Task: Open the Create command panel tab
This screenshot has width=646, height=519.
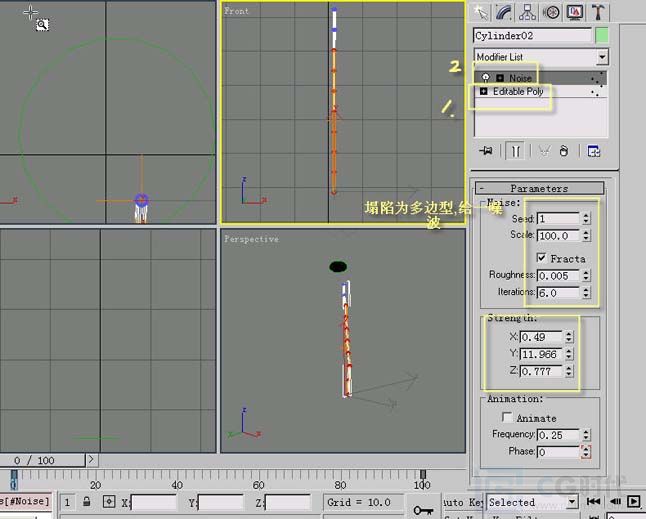Action: point(480,12)
